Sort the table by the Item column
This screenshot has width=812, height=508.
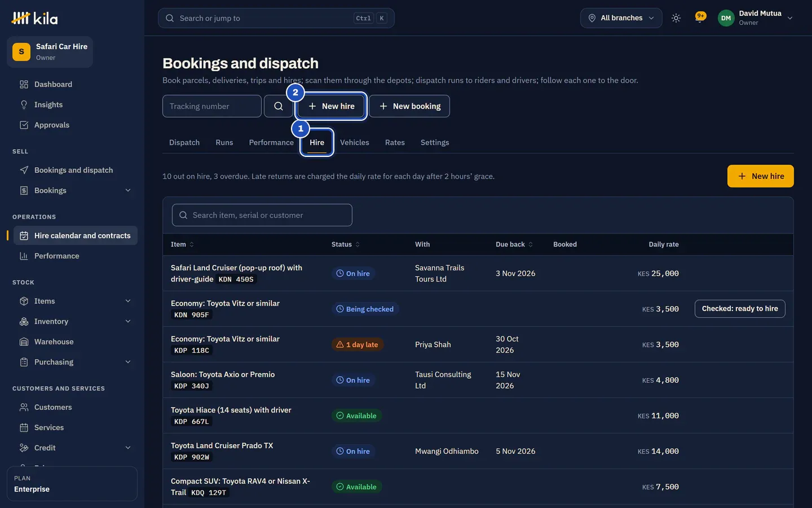point(182,244)
